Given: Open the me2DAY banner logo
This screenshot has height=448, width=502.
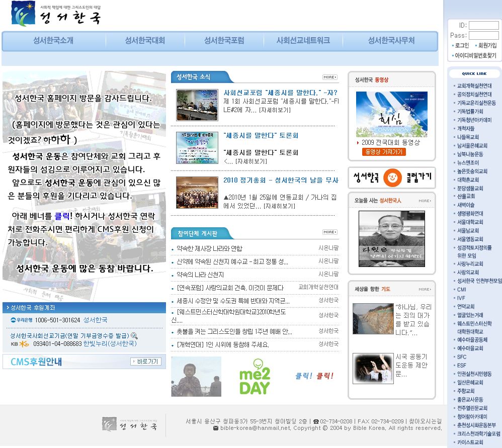Looking at the screenshot, I should click(255, 377).
